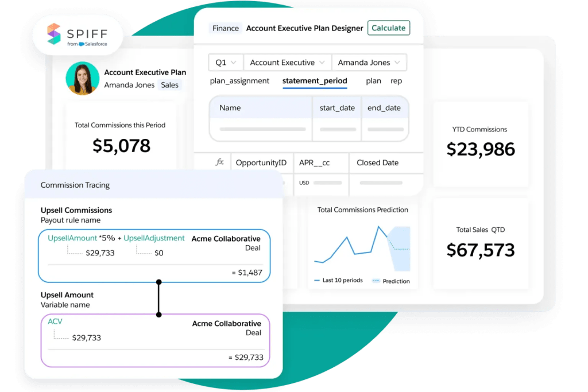Viewport: 588px width, 392px height.
Task: Select the UpsellAmount variable in the formula
Action: (71, 237)
